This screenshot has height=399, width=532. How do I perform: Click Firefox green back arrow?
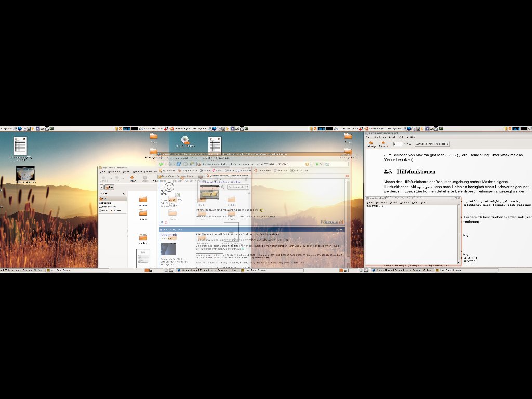[x=161, y=164]
